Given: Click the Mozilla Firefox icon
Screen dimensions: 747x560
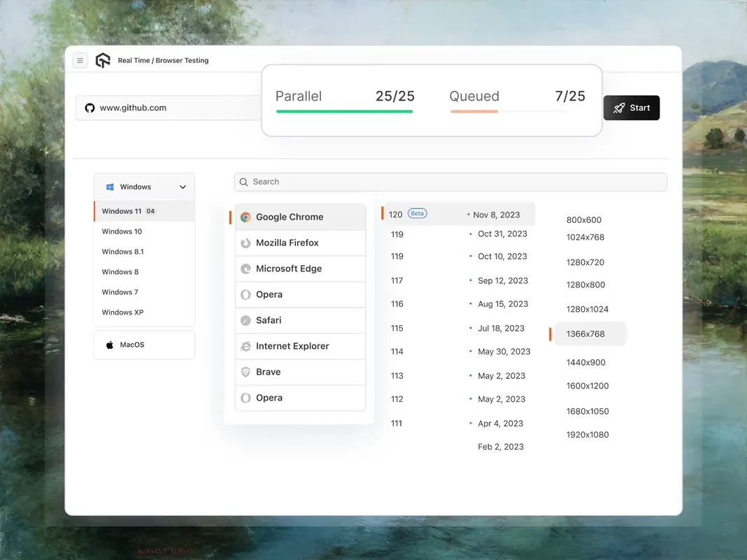Looking at the screenshot, I should [x=246, y=243].
